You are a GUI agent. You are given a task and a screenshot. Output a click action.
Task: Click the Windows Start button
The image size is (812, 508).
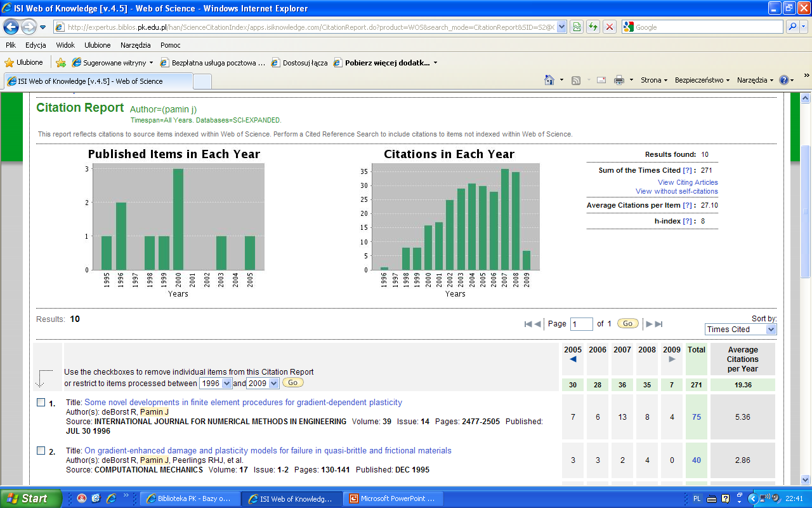31,498
